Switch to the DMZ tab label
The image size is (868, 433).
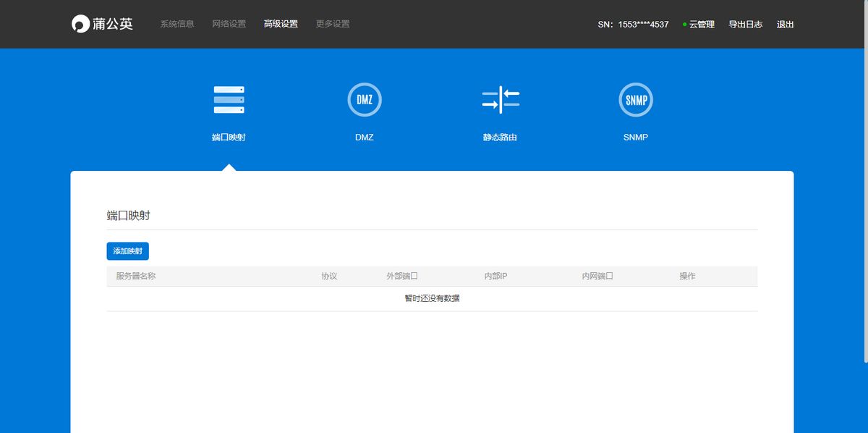[365, 137]
